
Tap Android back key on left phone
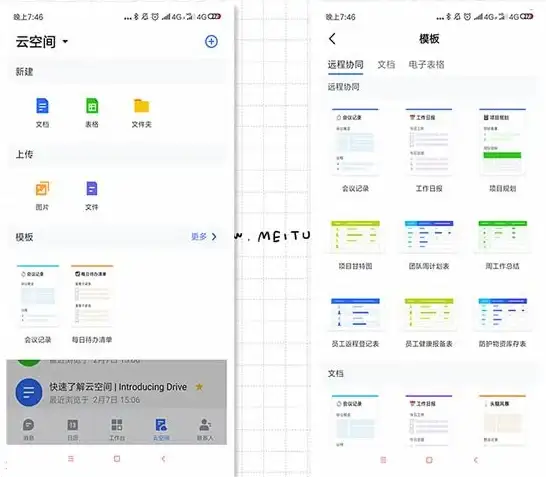[163, 459]
